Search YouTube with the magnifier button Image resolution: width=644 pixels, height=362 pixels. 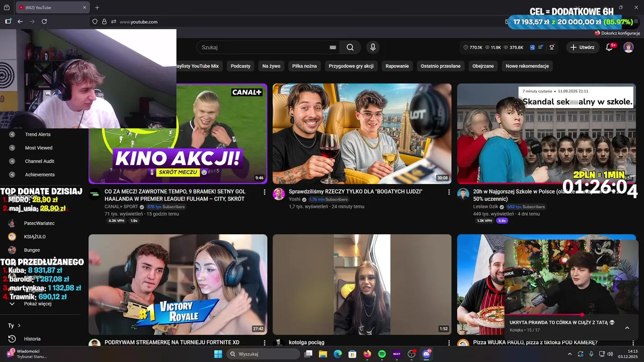350,47
